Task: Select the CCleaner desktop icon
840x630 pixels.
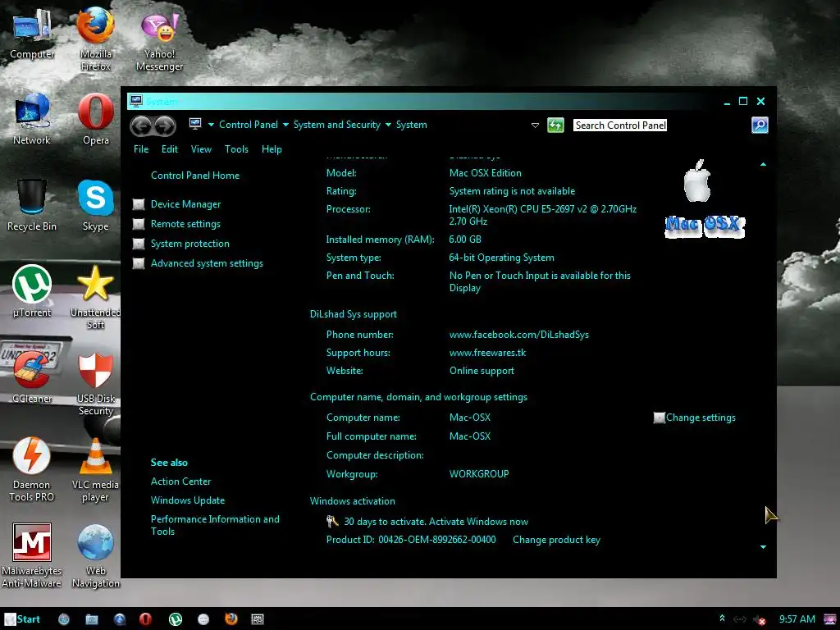Action: 32,377
